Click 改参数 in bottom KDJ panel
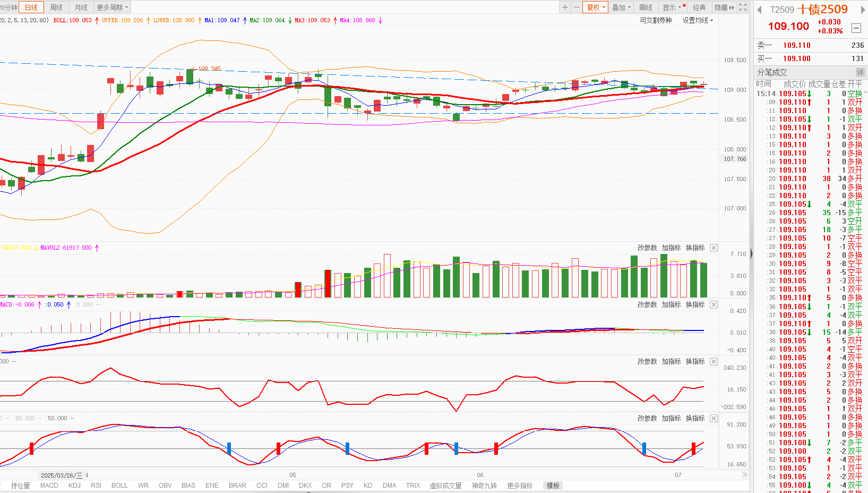The image size is (868, 493). pyautogui.click(x=647, y=419)
